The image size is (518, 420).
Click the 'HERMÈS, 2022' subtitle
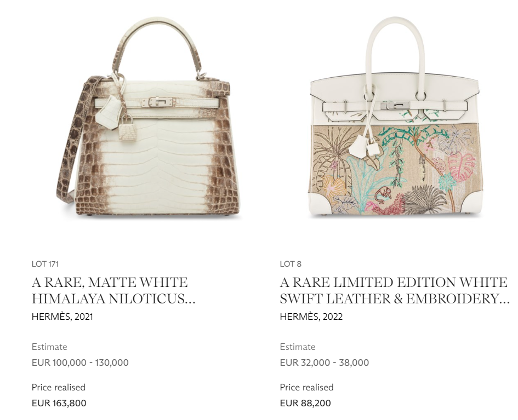pyautogui.click(x=311, y=317)
